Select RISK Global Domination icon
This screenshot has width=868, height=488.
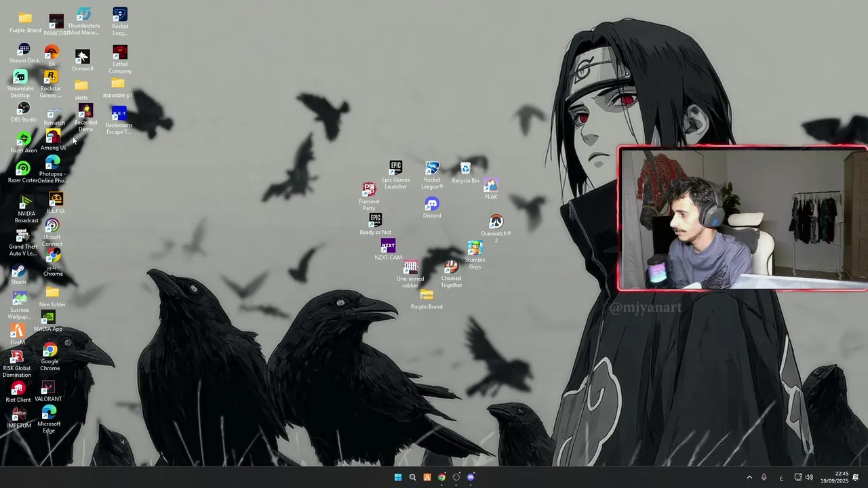click(17, 364)
